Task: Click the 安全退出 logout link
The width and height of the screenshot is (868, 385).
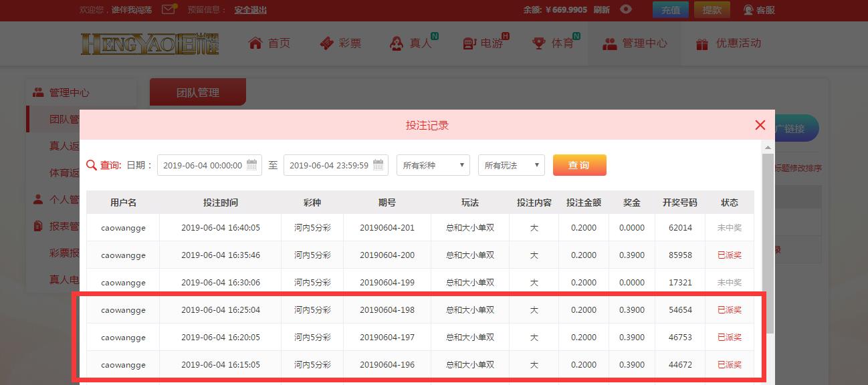Action: 250,10
